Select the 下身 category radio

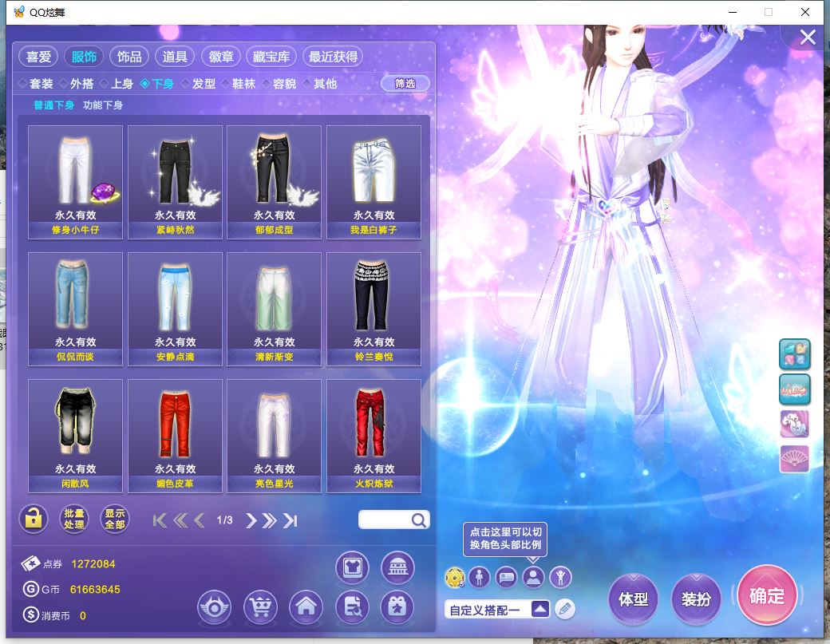pyautogui.click(x=157, y=84)
